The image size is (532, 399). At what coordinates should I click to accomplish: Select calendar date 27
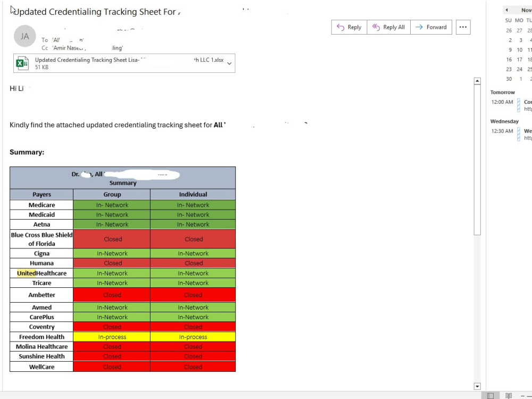tap(519, 30)
